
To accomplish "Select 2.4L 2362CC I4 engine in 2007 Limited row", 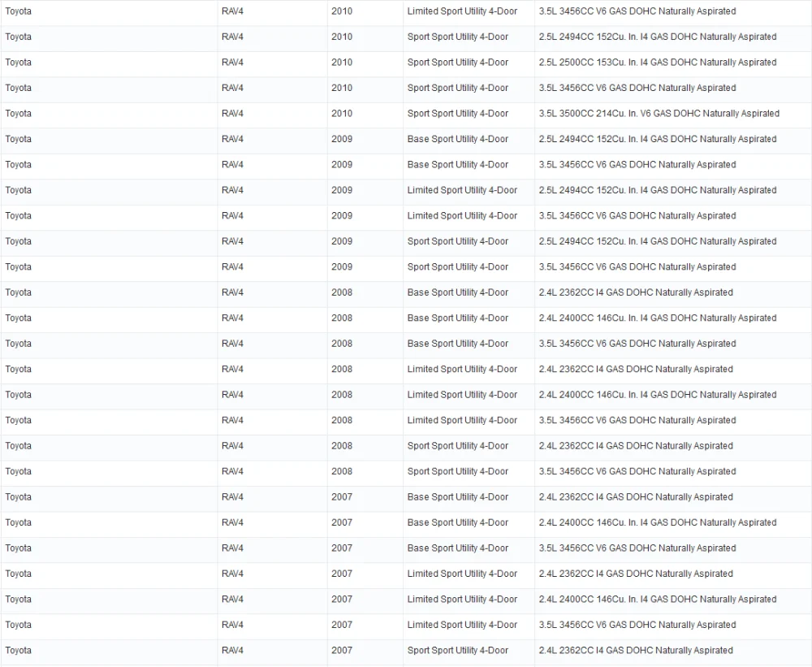I will (636, 574).
